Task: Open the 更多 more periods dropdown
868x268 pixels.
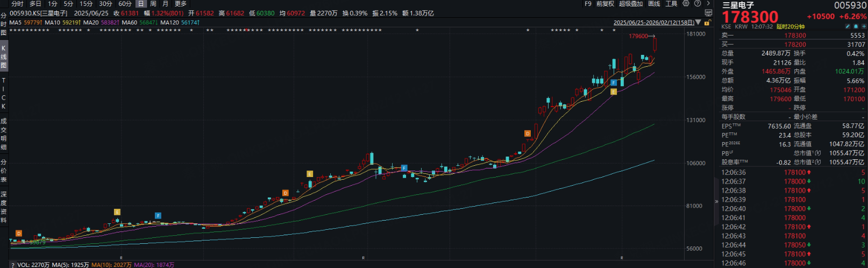Action: coord(181,4)
